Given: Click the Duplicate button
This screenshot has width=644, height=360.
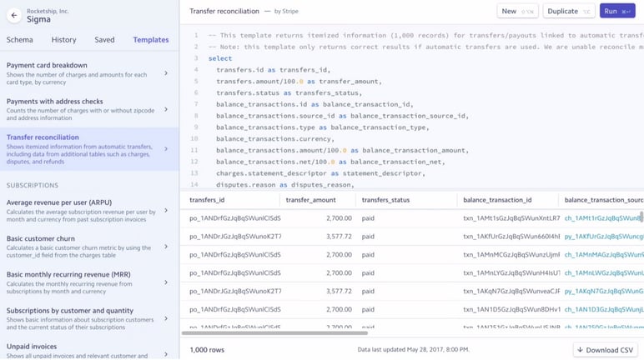Looking at the screenshot, I should pyautogui.click(x=569, y=11).
